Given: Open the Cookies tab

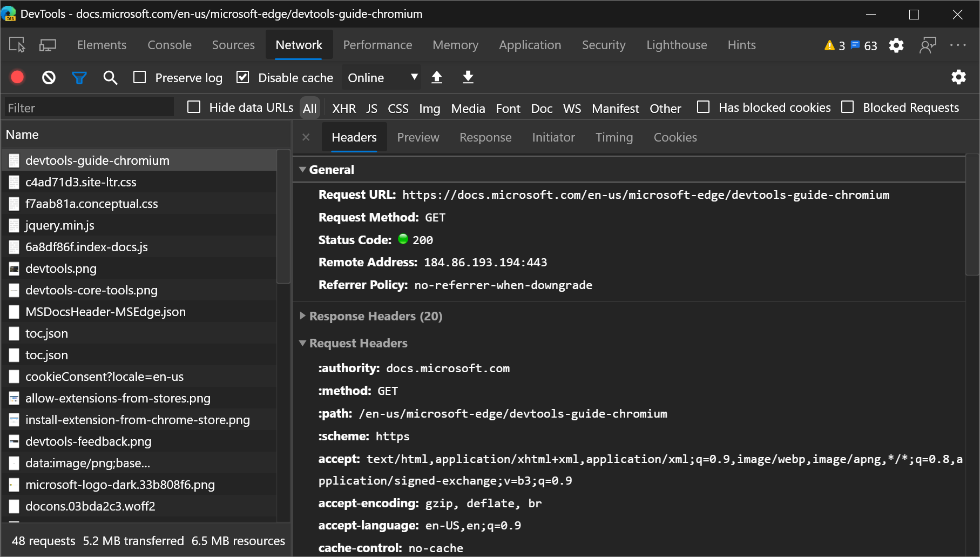Looking at the screenshot, I should pos(675,137).
